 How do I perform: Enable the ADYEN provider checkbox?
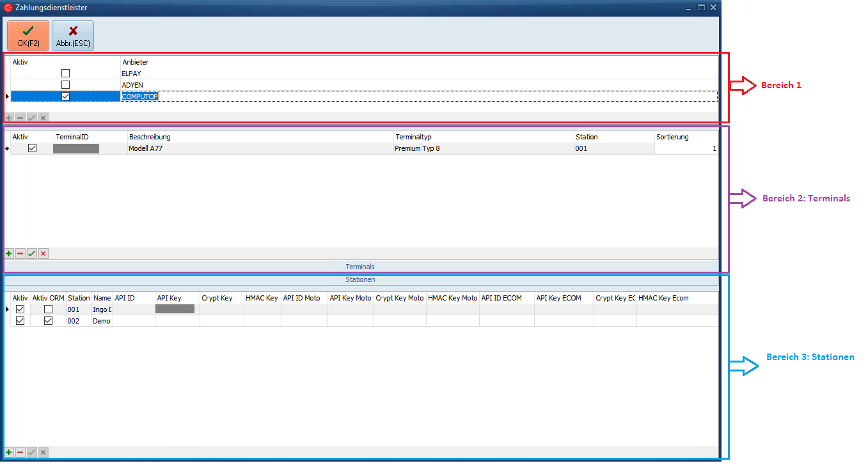point(65,85)
